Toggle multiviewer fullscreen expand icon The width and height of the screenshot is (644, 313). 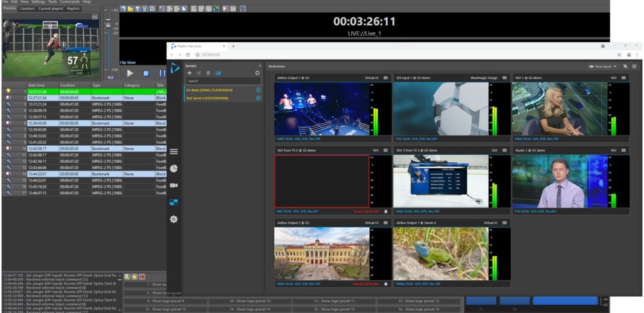click(634, 66)
